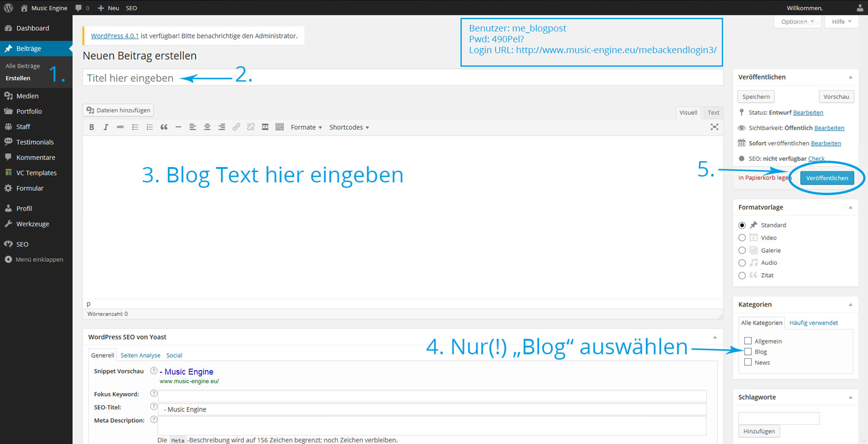
Task: Expand the Optionen screen options panel
Action: pyautogui.click(x=797, y=22)
